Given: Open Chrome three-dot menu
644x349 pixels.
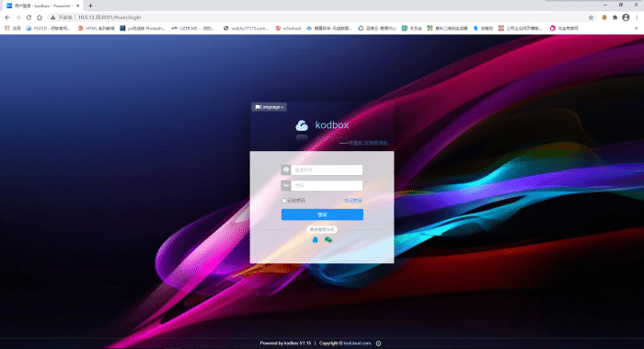Looking at the screenshot, I should (x=637, y=17).
